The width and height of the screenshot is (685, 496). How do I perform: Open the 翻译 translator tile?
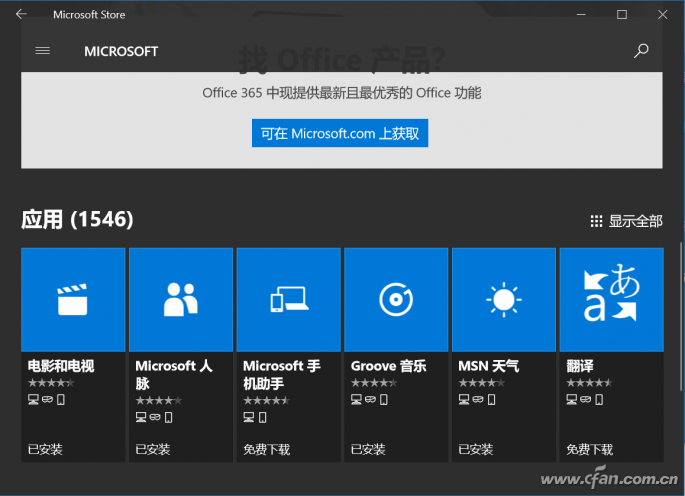tap(612, 300)
